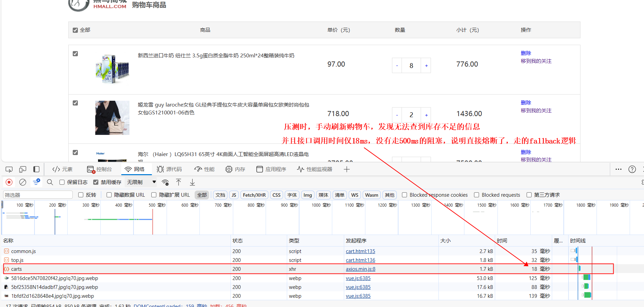
Task: Click 删除 for the milk product
Action: [526, 53]
